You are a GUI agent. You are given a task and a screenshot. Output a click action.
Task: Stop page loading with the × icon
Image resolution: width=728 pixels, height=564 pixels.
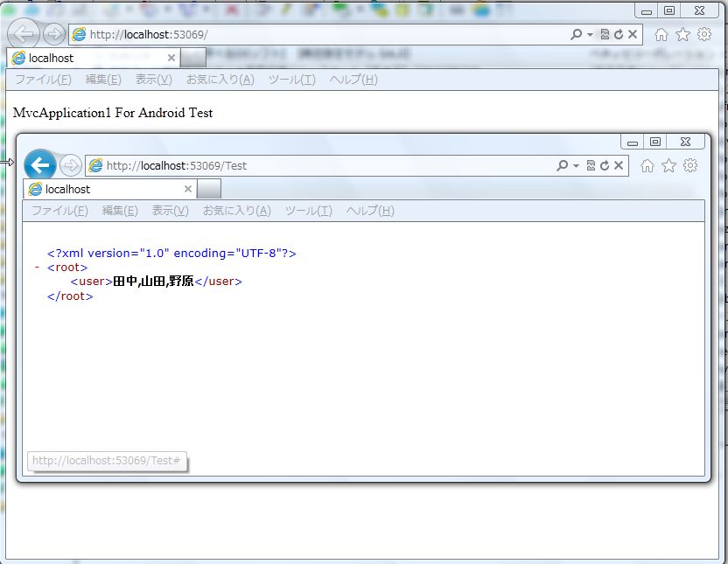coord(619,166)
